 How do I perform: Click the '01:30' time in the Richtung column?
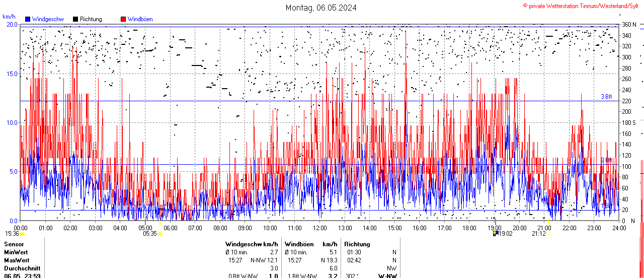pyautogui.click(x=354, y=252)
